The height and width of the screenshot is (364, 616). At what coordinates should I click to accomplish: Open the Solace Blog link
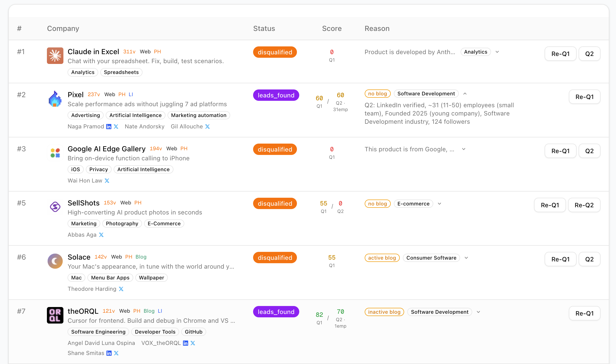click(141, 257)
